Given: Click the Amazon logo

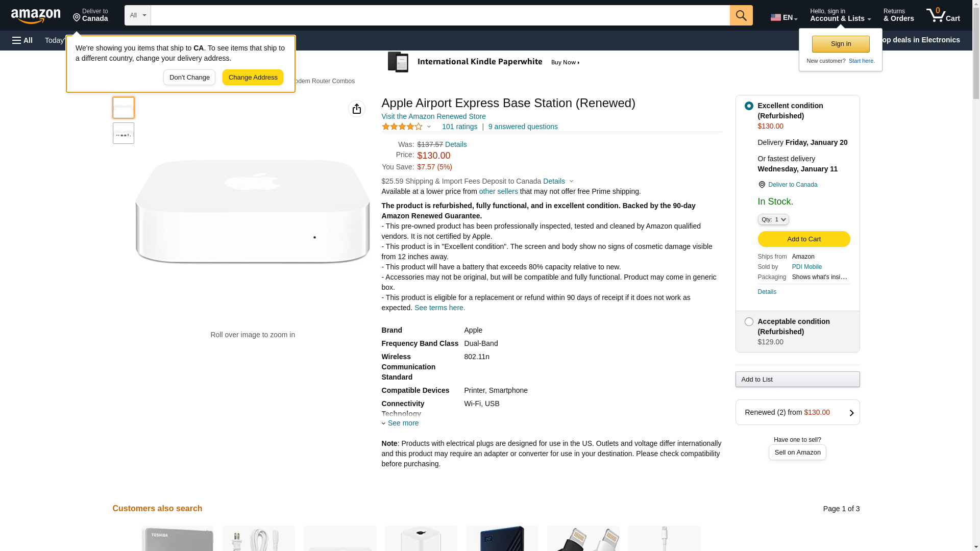Looking at the screenshot, I should click(36, 16).
